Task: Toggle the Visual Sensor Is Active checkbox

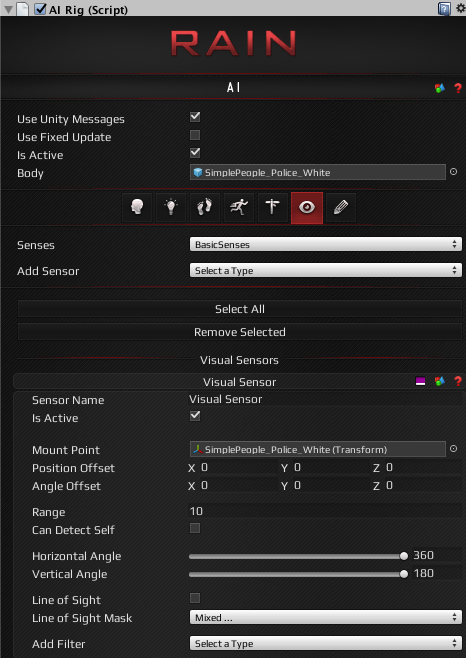Action: 195,416
